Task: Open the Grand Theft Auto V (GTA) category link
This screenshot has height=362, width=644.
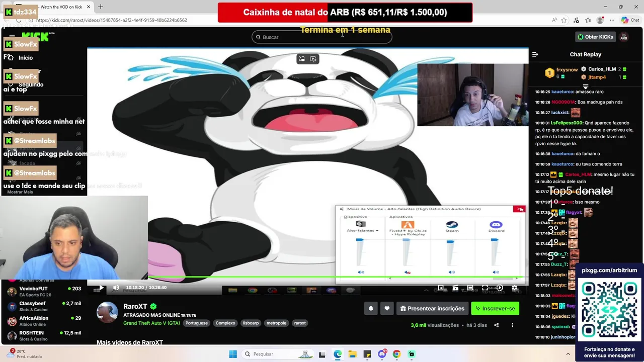Action: (x=151, y=323)
